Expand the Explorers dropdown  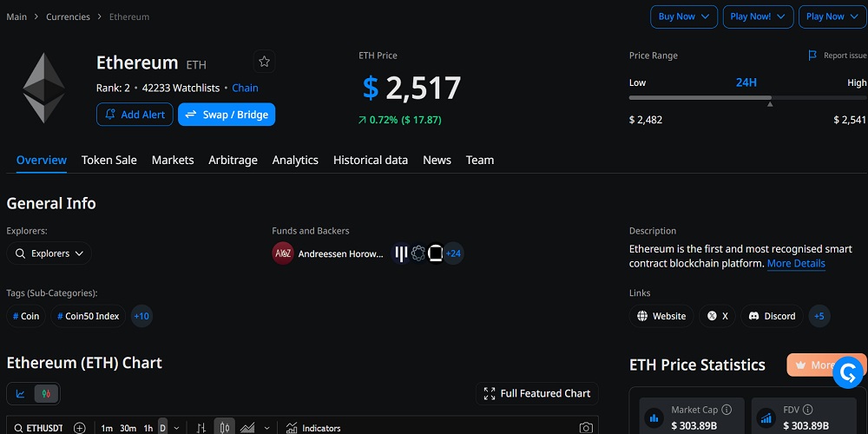click(49, 253)
